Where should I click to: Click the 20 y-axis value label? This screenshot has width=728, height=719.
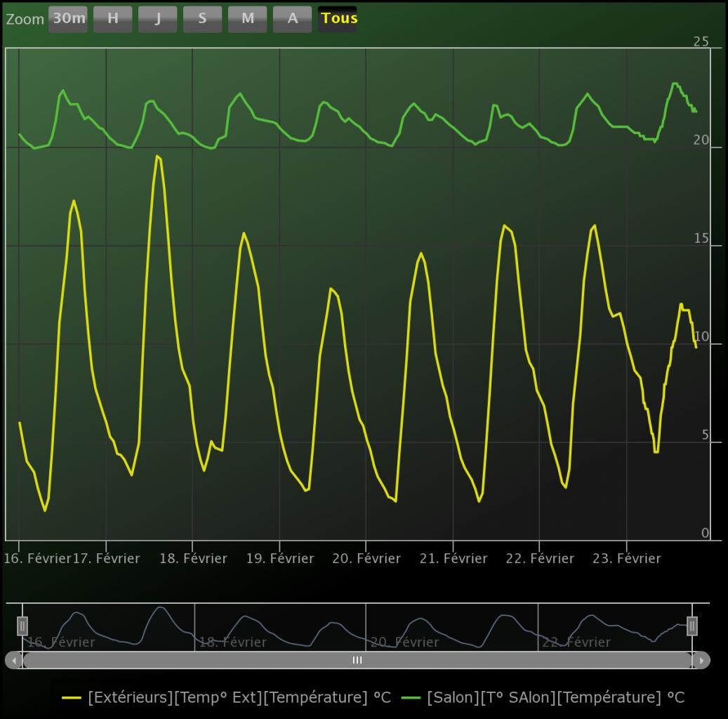[x=701, y=140]
